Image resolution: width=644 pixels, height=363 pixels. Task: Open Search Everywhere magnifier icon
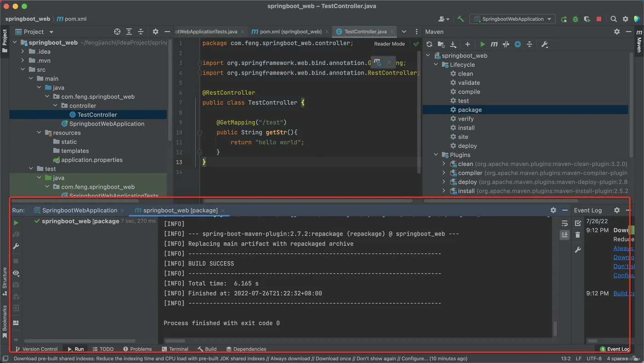coord(614,19)
